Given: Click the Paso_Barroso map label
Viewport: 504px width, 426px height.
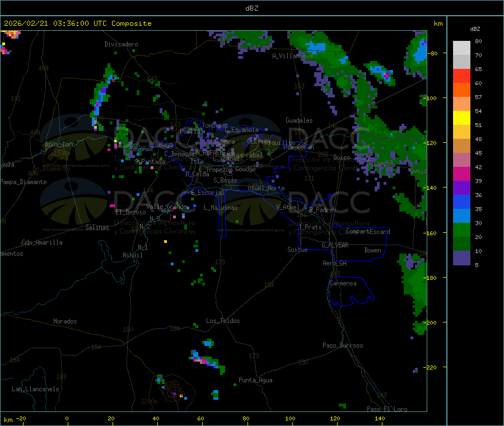Looking at the screenshot, I should coord(343,345).
